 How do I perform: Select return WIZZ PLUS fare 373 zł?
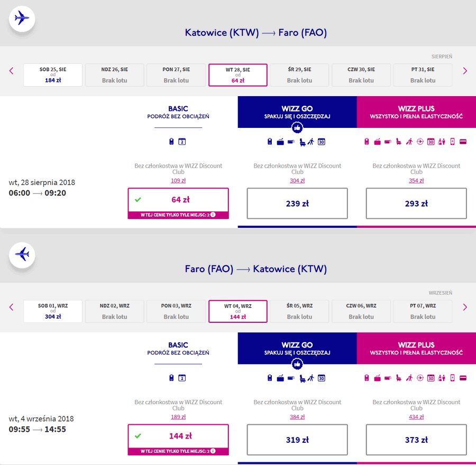tap(416, 440)
